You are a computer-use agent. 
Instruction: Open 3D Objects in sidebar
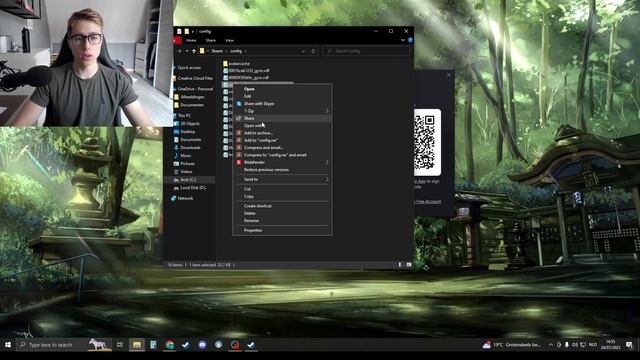tap(187, 124)
